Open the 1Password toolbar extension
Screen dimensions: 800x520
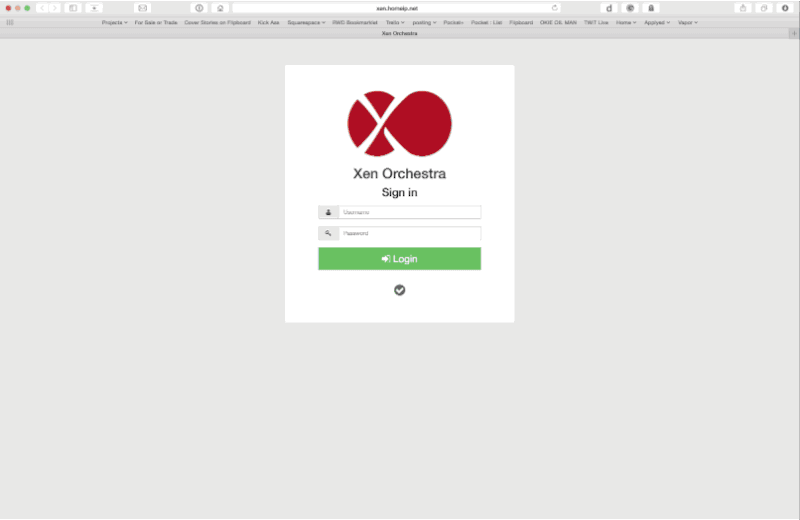point(199,8)
